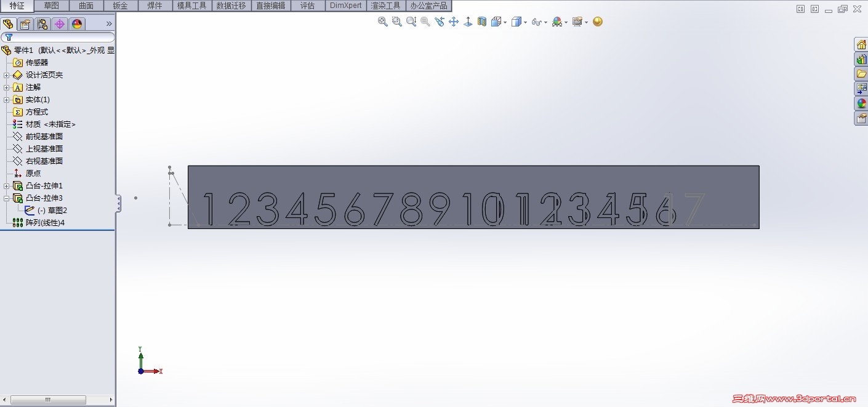Open the Hide/Show Items dropdown arrow
This screenshot has width=868, height=407.
click(x=545, y=22)
